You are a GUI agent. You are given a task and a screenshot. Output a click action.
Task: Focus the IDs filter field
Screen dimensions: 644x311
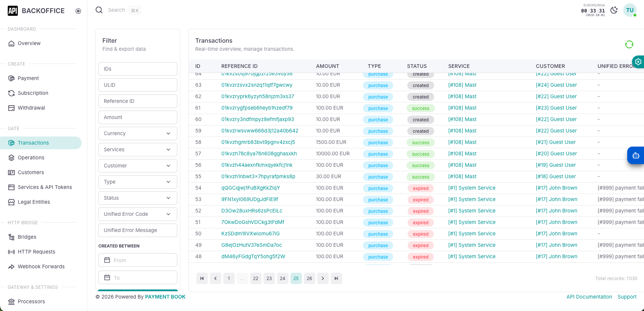point(138,69)
